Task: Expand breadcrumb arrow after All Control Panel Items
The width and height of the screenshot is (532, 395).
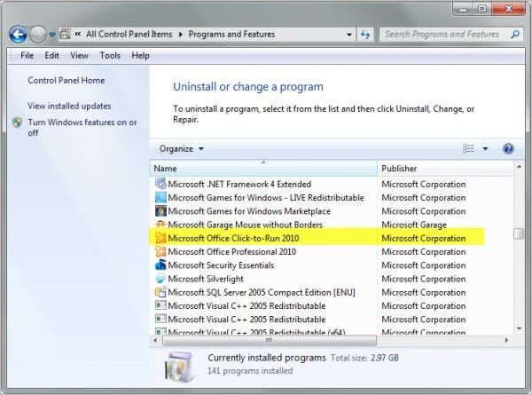Action: [x=181, y=35]
